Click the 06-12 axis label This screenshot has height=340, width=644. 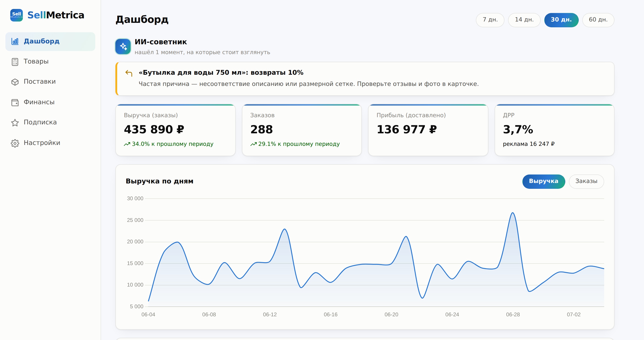tap(270, 314)
